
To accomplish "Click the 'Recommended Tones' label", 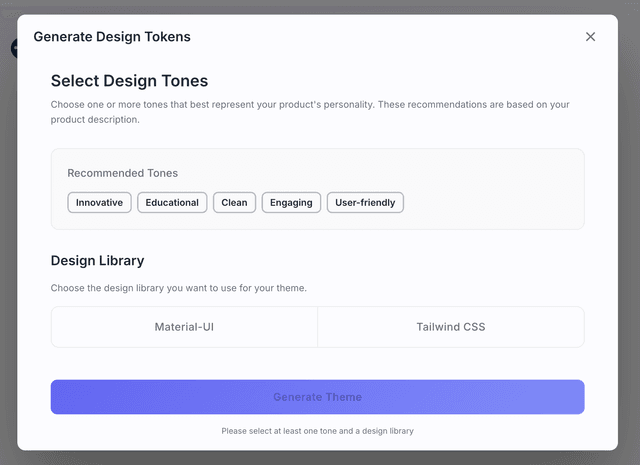I will 122,173.
